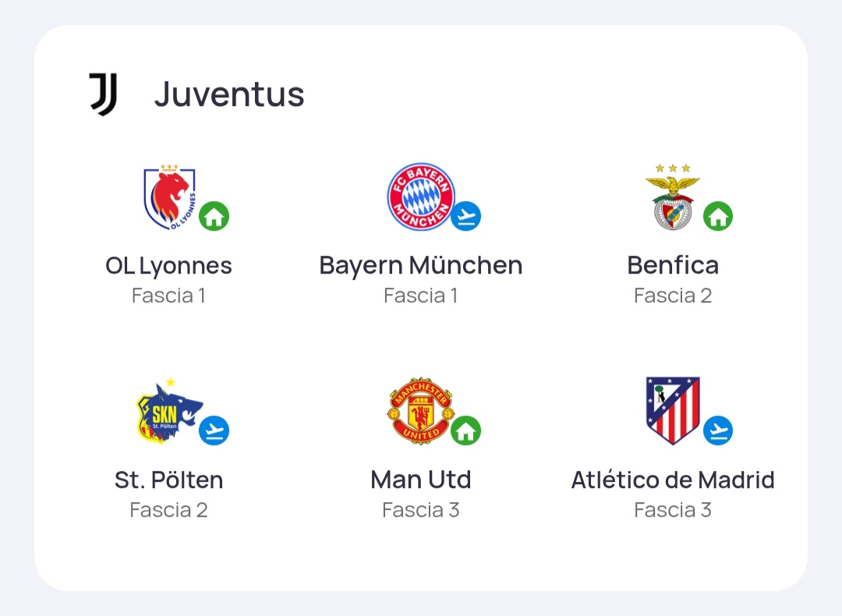The width and height of the screenshot is (842, 616).
Task: Click the OL Lyonnes team name
Action: pyautogui.click(x=168, y=266)
